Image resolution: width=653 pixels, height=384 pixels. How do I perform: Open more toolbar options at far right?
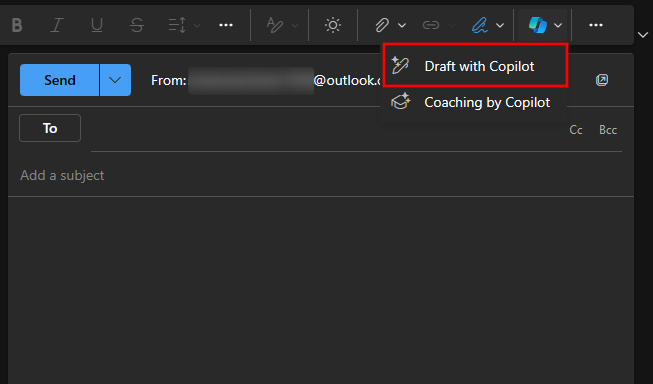596,25
